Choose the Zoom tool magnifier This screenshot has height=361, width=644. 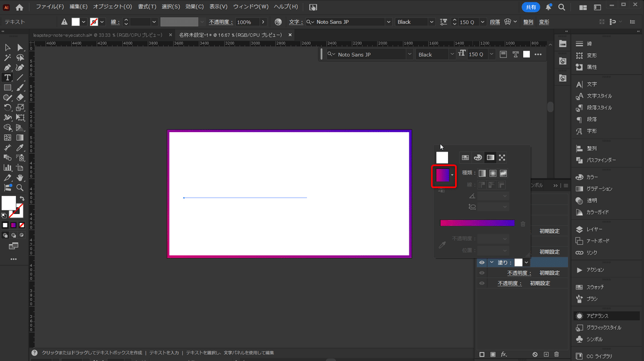pyautogui.click(x=20, y=187)
